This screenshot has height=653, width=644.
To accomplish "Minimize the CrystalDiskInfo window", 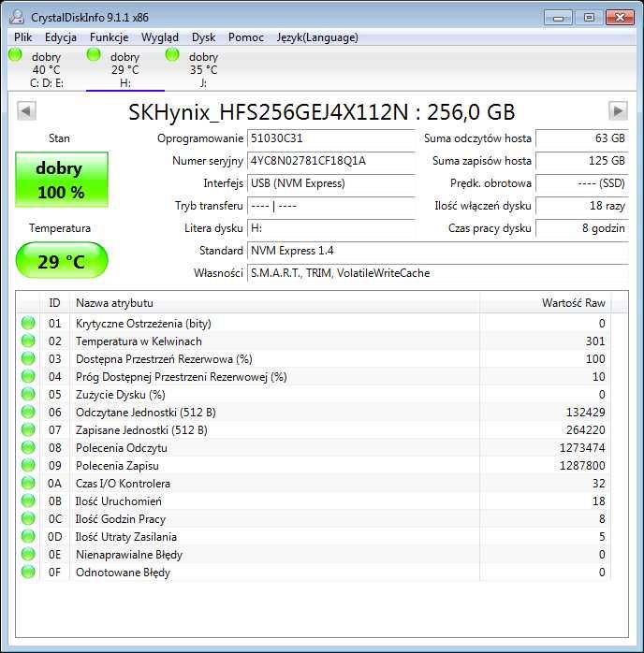I will [x=558, y=18].
